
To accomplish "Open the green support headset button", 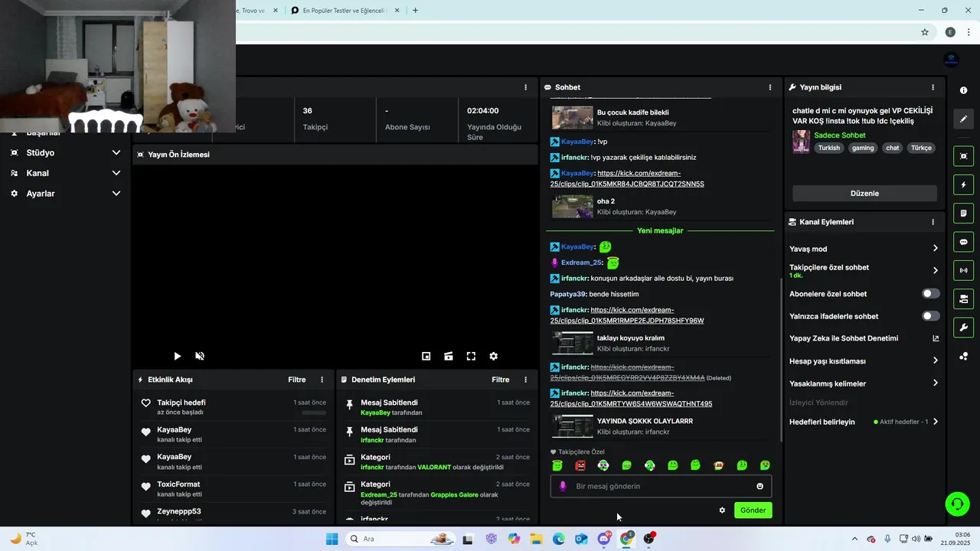I will pyautogui.click(x=957, y=504).
